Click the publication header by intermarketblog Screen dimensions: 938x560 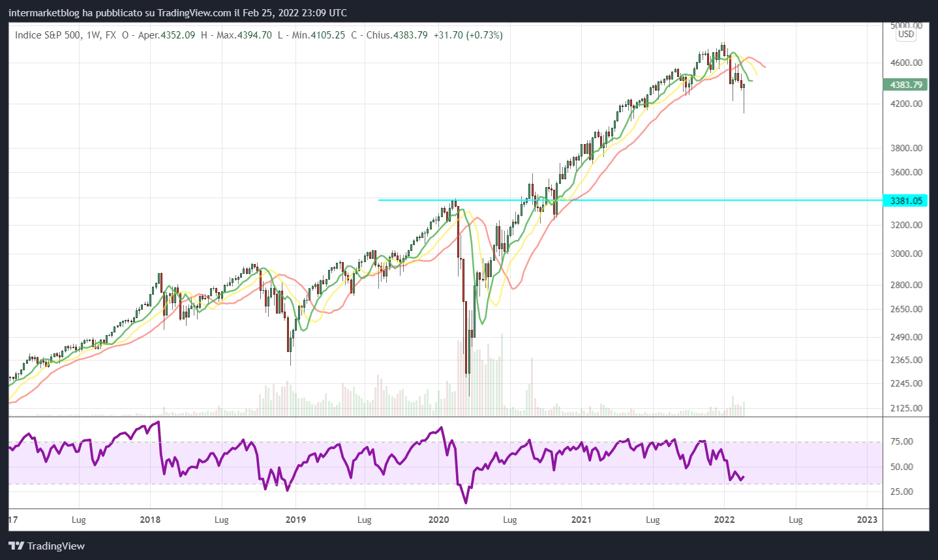[x=177, y=12]
